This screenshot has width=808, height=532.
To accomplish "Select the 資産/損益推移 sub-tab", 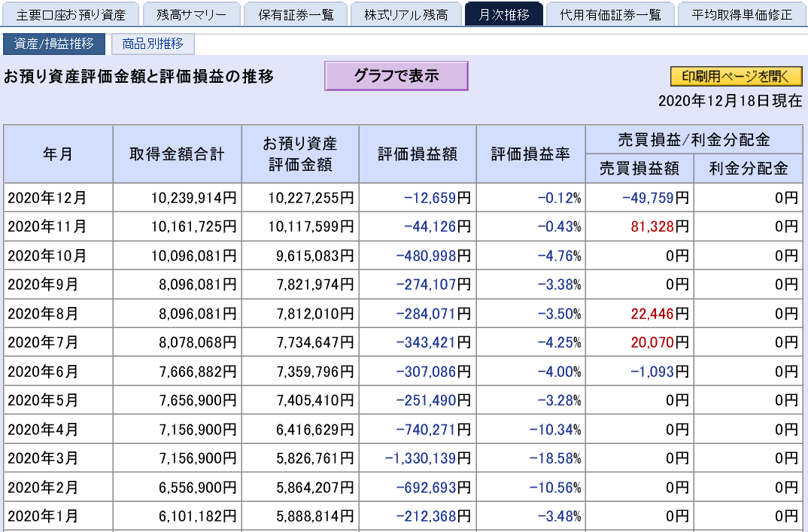I will (x=54, y=44).
